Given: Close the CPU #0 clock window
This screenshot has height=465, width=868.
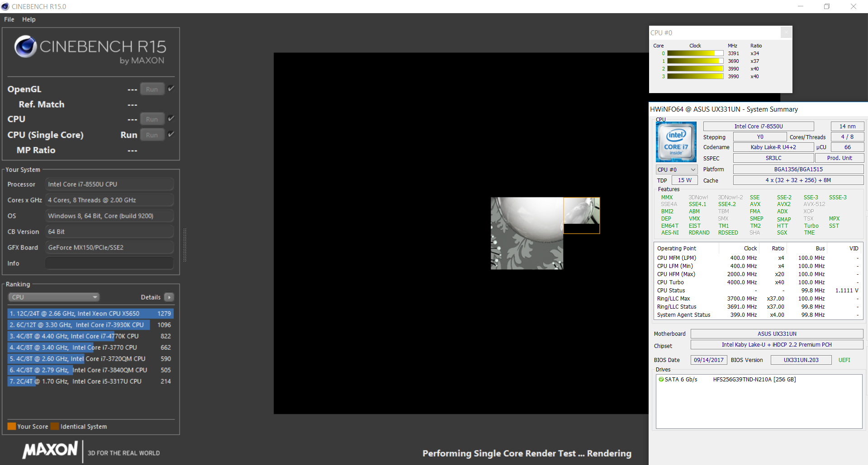Looking at the screenshot, I should pos(786,33).
